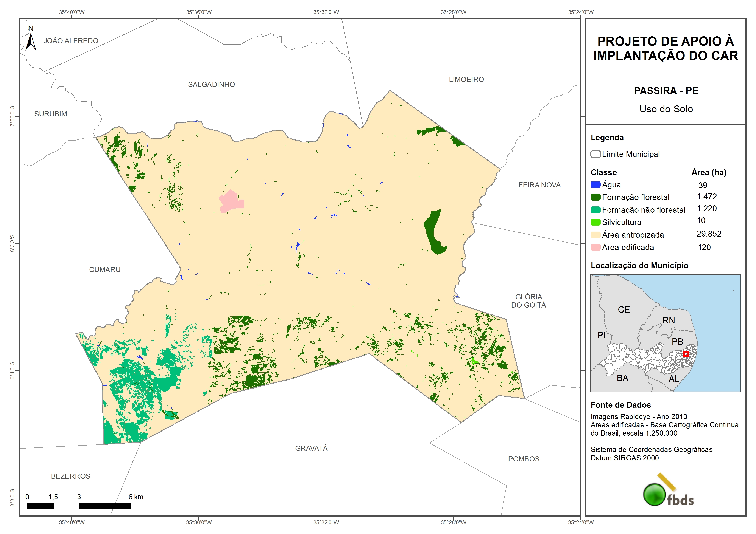This screenshot has width=756, height=534.
Task: Click the Silvicultura bright green swatch
Action: pyautogui.click(x=595, y=222)
